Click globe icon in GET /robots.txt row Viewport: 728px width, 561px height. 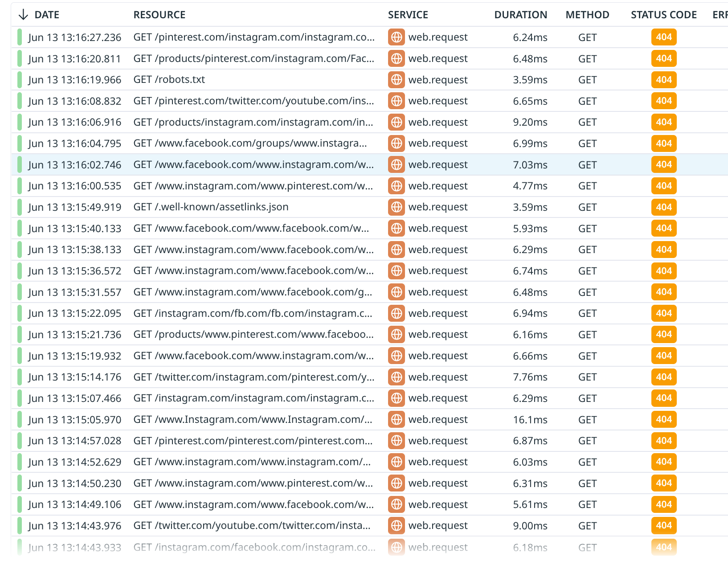[x=397, y=80]
